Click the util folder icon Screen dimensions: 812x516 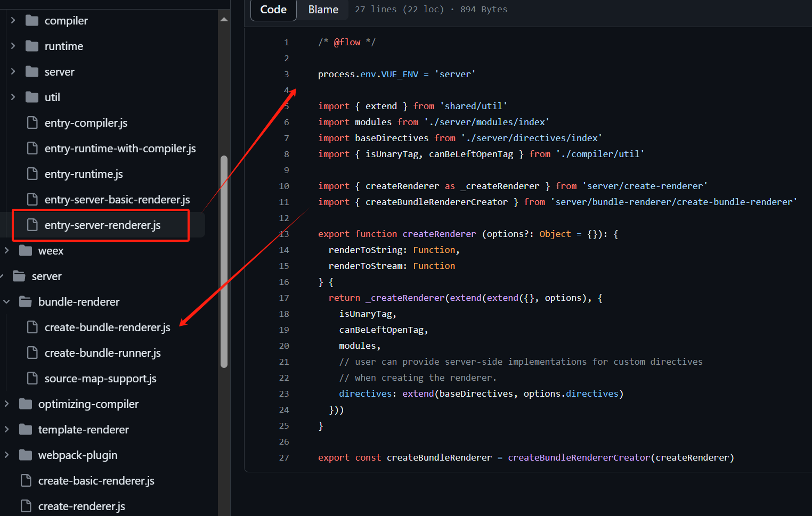tap(32, 97)
